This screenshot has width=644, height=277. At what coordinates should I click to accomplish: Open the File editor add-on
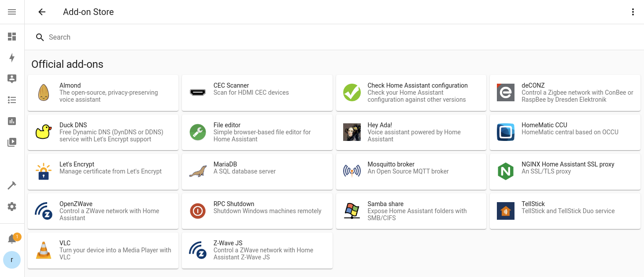click(x=257, y=132)
